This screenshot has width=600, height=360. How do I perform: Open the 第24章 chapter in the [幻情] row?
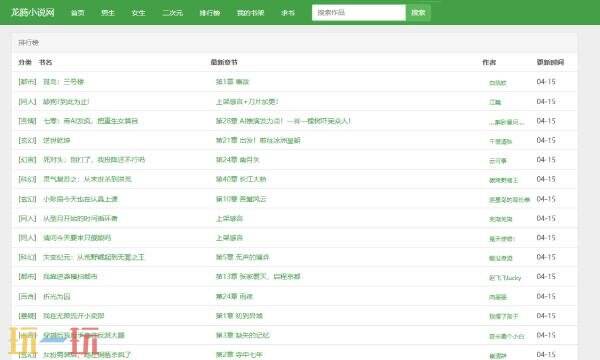click(x=238, y=160)
